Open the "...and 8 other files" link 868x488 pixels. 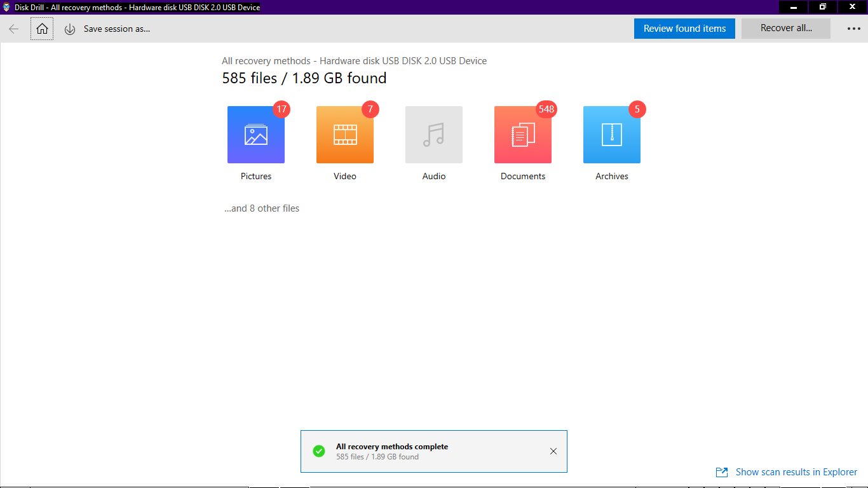262,208
